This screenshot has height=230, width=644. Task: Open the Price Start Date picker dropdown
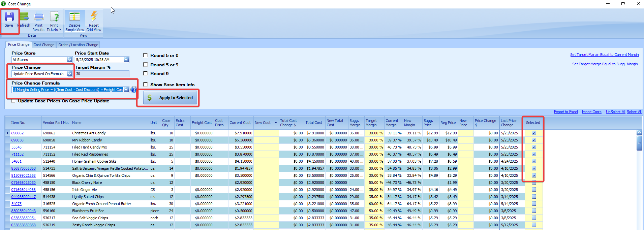click(x=126, y=60)
